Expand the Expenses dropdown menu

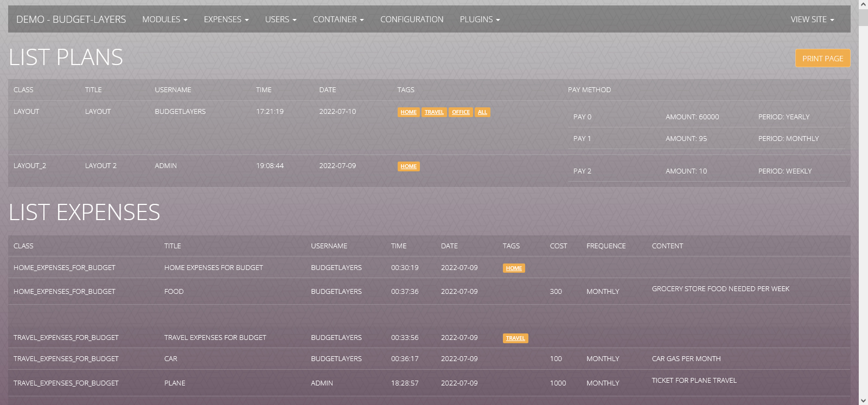[x=226, y=20]
